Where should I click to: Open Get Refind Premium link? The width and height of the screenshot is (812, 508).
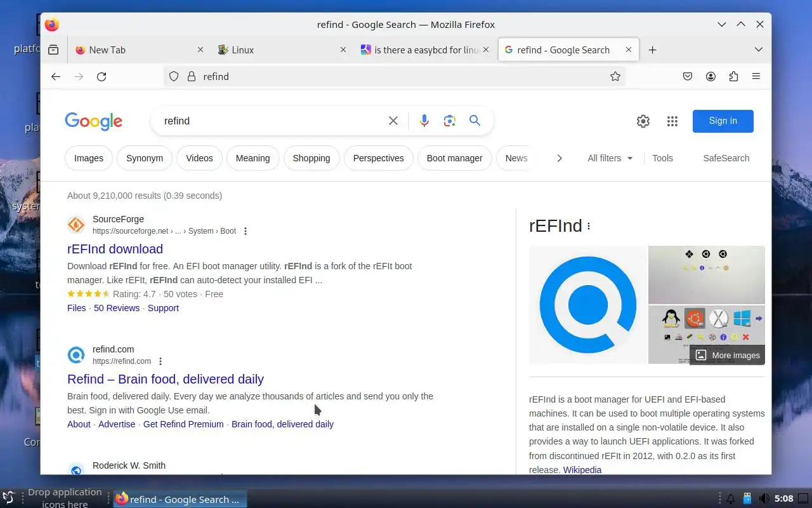(183, 424)
